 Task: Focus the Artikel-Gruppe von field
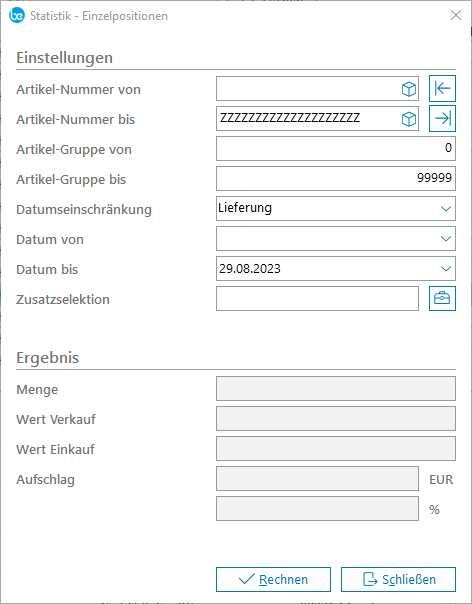pyautogui.click(x=336, y=148)
